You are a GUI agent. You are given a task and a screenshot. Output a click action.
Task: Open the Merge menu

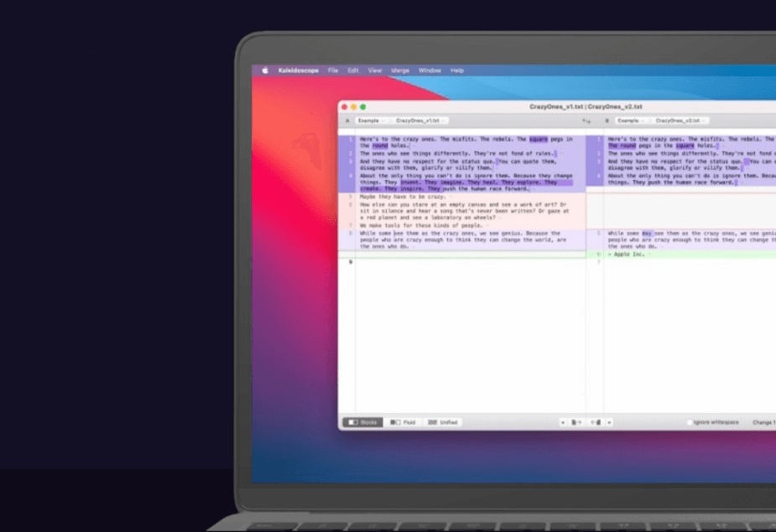pos(400,70)
